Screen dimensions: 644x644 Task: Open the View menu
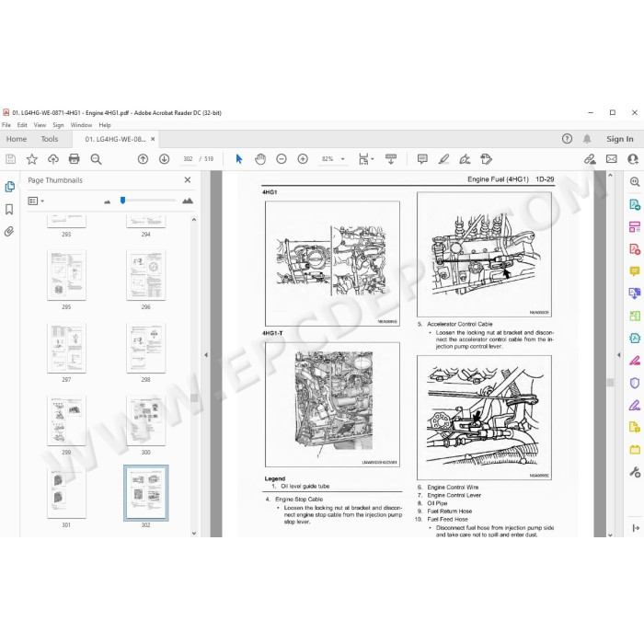click(x=40, y=125)
